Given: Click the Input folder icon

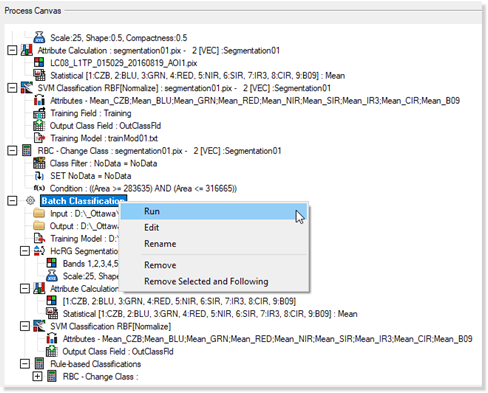Looking at the screenshot, I should [39, 213].
